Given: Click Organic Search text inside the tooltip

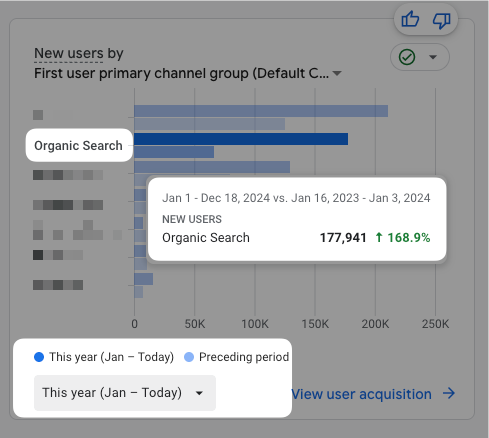Looking at the screenshot, I should pyautogui.click(x=206, y=238).
